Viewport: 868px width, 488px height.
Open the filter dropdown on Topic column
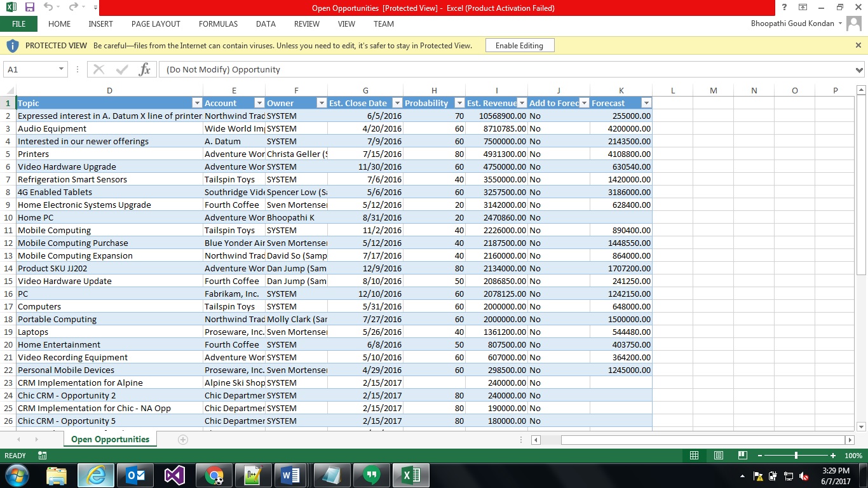click(x=197, y=102)
